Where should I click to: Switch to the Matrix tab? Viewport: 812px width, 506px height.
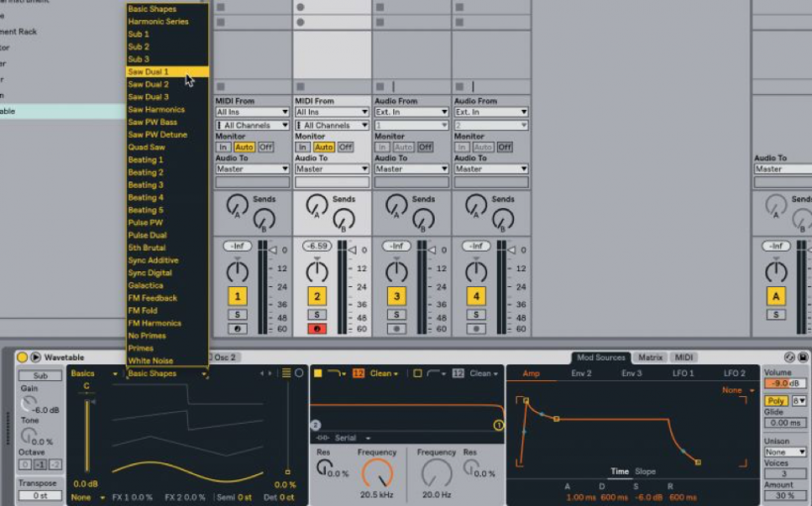pyautogui.click(x=650, y=357)
